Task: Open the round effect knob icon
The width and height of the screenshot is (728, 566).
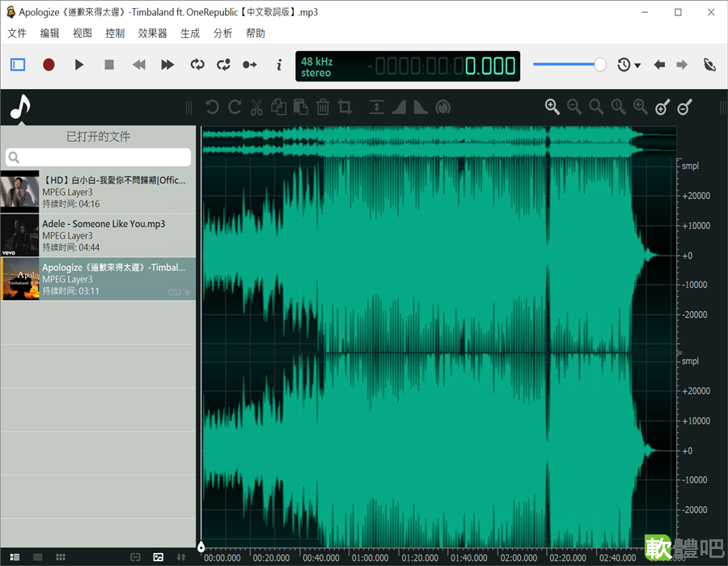Action: [x=443, y=108]
